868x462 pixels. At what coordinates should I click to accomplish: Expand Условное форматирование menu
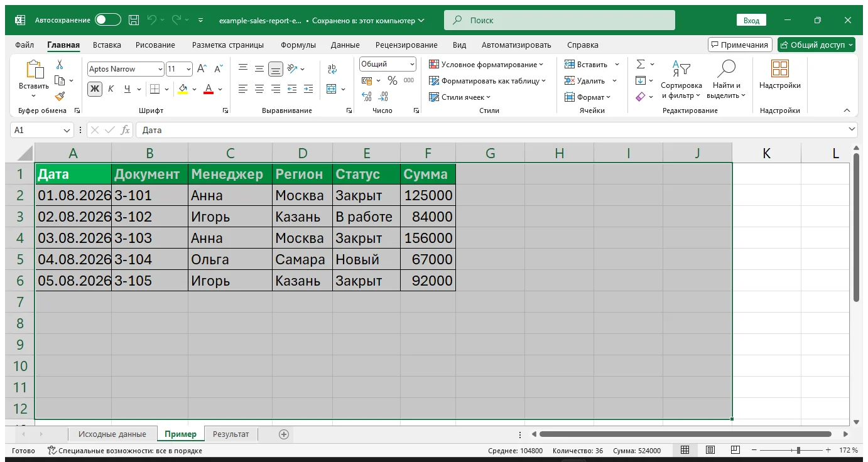(x=487, y=65)
